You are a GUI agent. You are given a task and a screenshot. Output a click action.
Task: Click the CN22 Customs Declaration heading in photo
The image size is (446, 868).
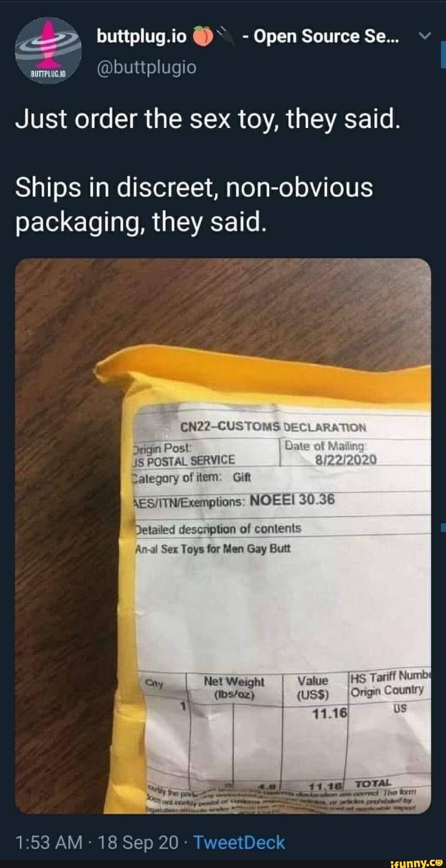tap(273, 427)
